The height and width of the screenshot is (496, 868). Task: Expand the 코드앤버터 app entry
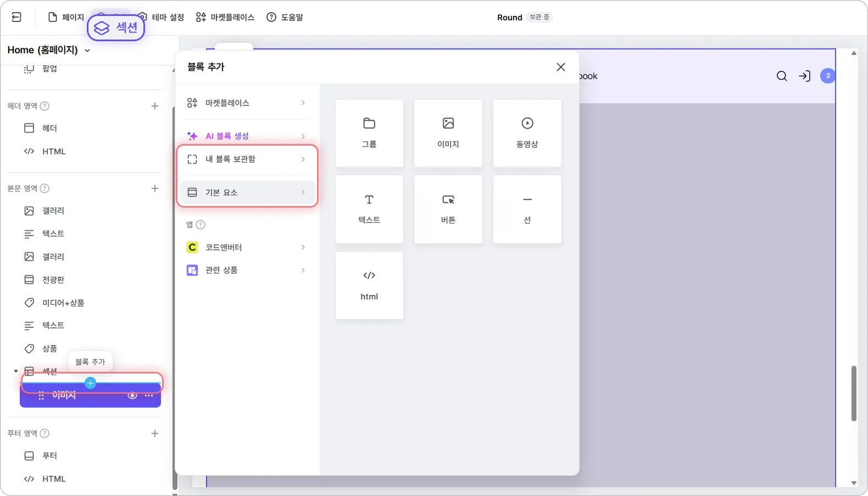point(247,247)
